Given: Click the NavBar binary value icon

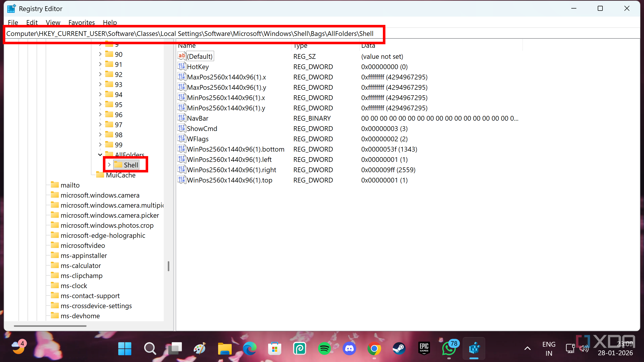Looking at the screenshot, I should [182, 118].
